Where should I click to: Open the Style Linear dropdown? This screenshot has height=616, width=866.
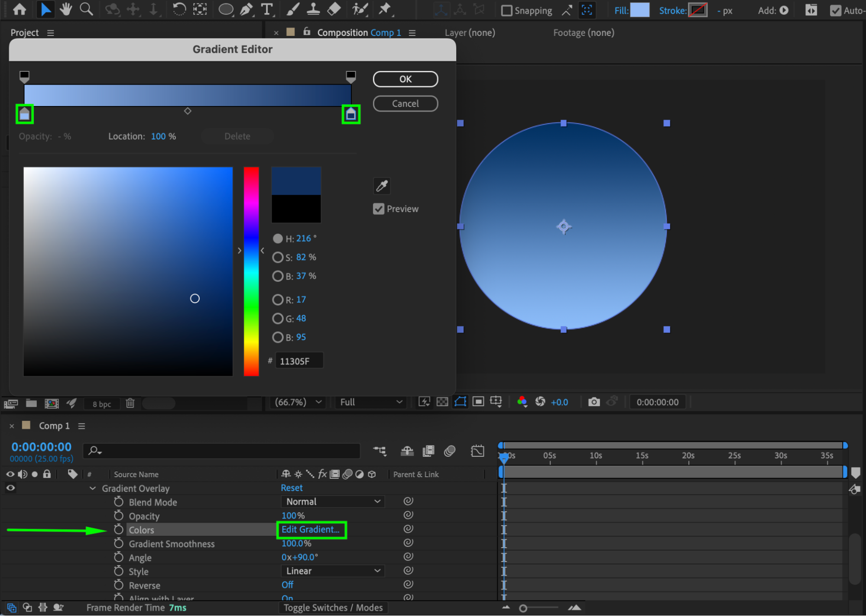click(333, 571)
